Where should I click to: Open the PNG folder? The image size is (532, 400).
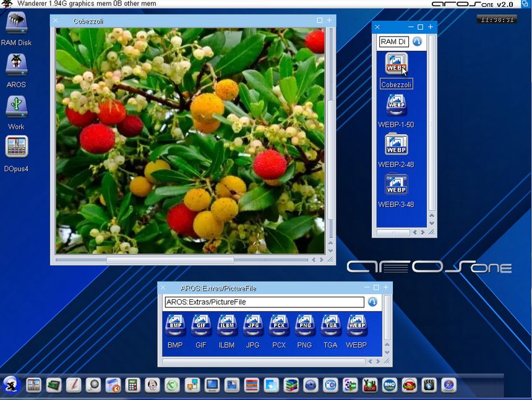tap(304, 325)
